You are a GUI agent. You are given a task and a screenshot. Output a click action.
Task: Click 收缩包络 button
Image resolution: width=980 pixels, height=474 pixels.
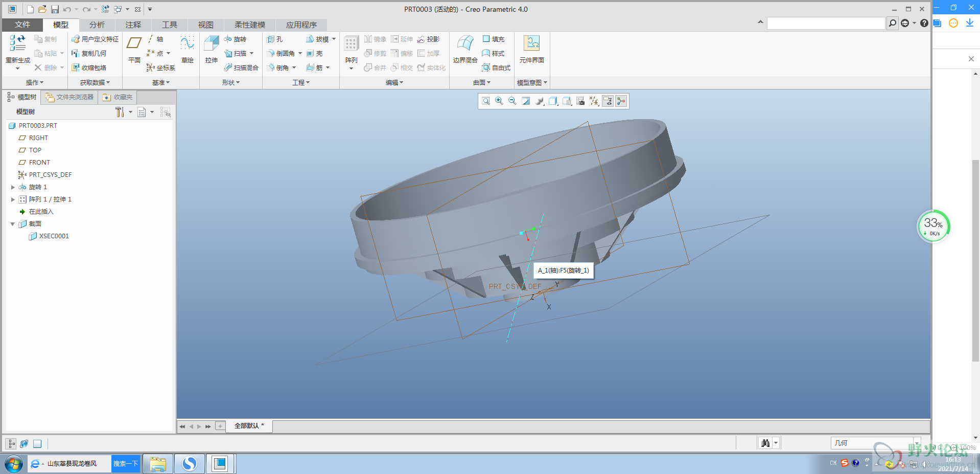89,67
